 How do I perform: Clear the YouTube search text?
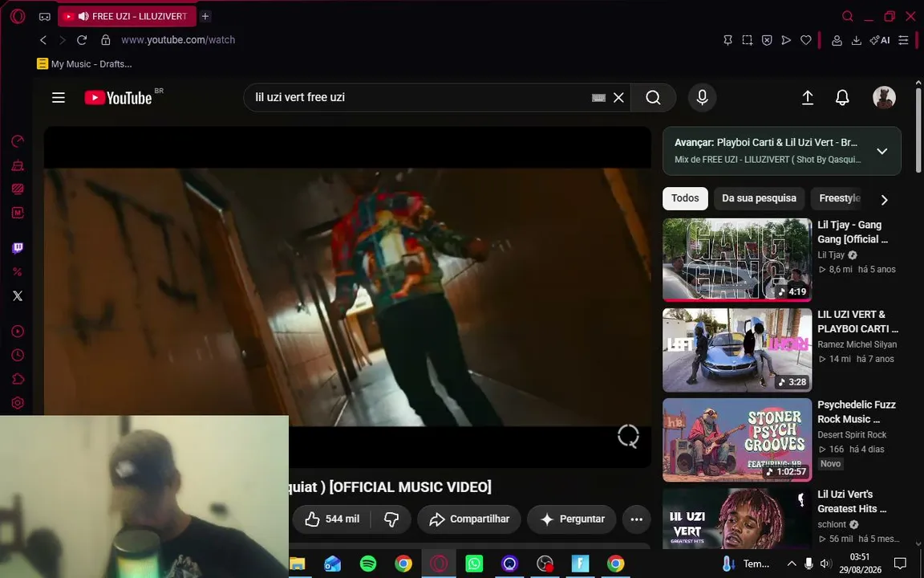pyautogui.click(x=618, y=97)
